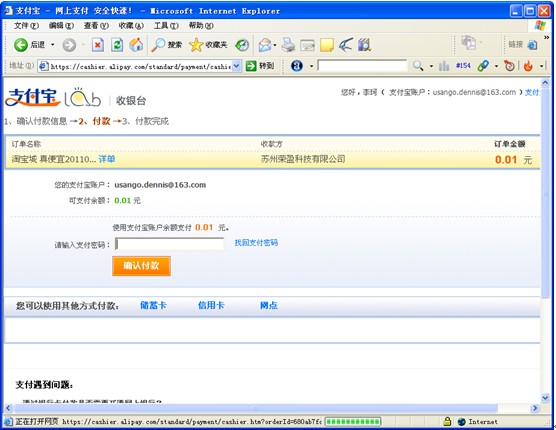Go to the Home page icon
556x430 pixels.
136,45
